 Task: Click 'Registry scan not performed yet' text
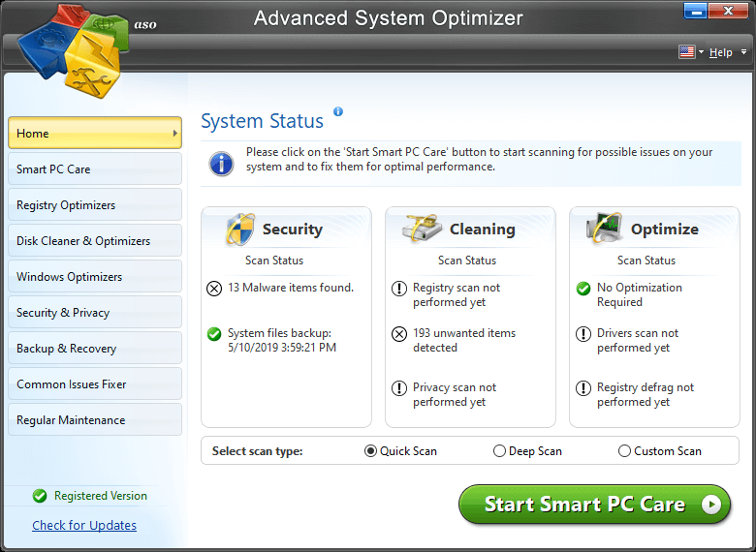[x=457, y=294]
